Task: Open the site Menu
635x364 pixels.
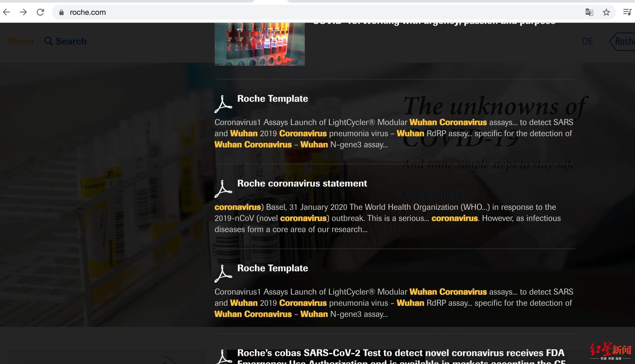Action: (x=21, y=41)
